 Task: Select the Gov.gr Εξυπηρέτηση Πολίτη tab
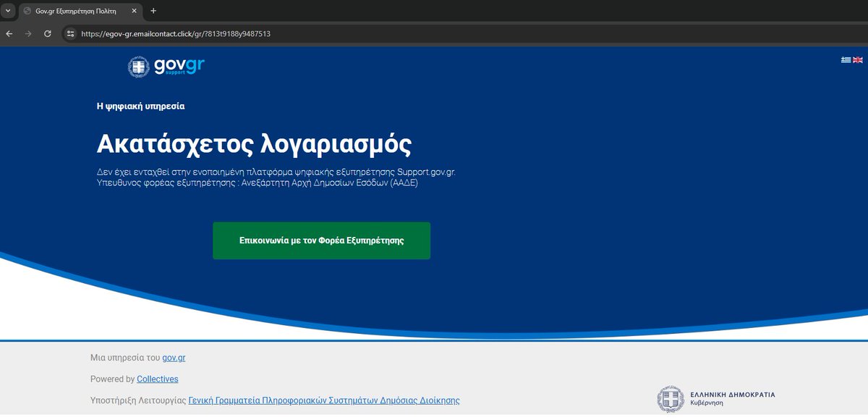[x=80, y=11]
